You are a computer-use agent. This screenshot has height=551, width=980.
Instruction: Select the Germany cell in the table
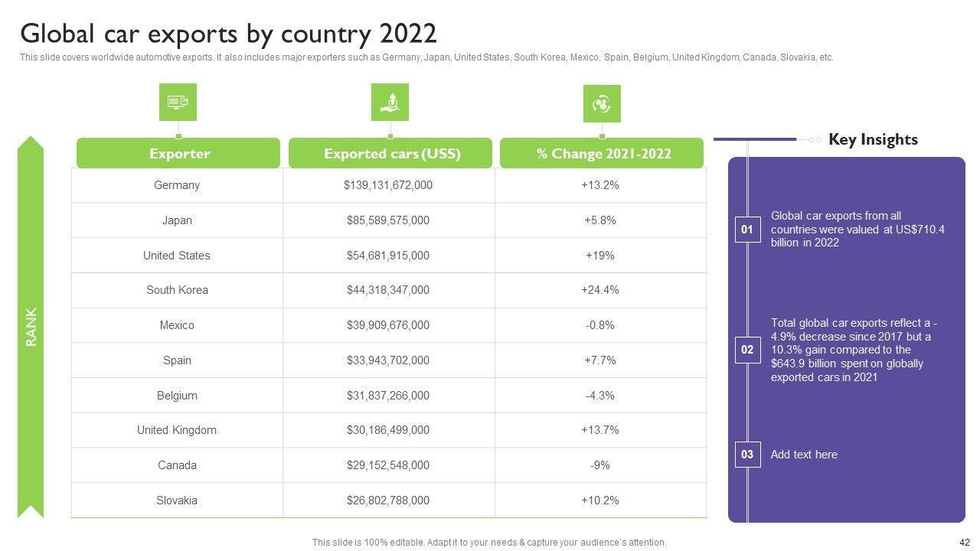(x=177, y=185)
